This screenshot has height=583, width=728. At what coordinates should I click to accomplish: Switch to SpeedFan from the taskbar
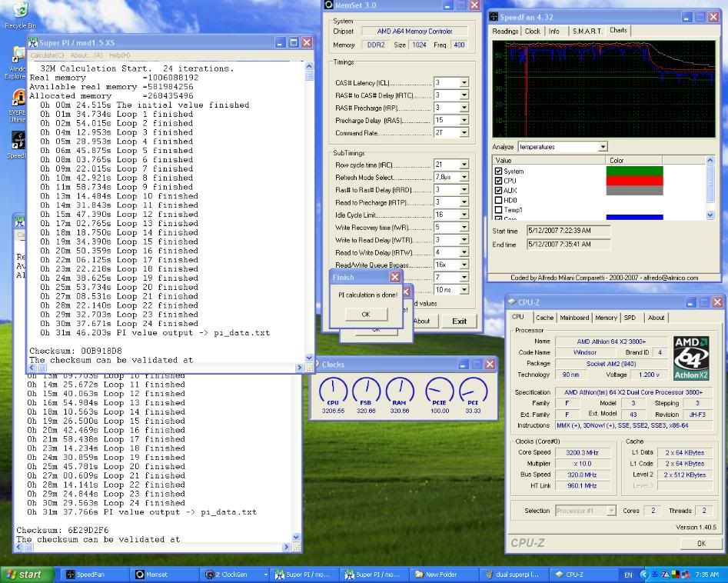(x=88, y=575)
